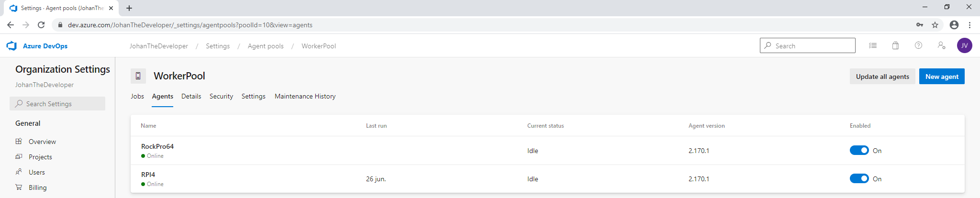Disable the RPI4 agent toggle
980x198 pixels.
tap(859, 178)
